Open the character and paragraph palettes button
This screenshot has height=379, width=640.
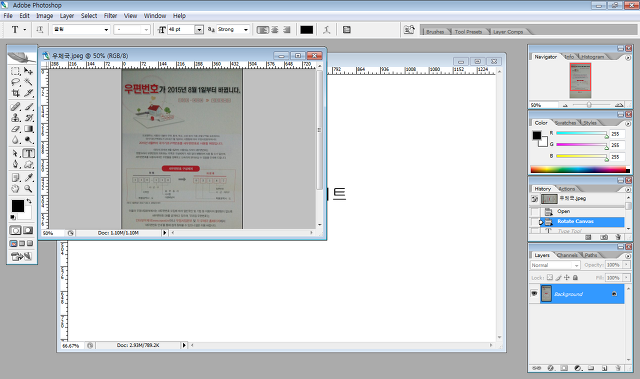[347, 29]
